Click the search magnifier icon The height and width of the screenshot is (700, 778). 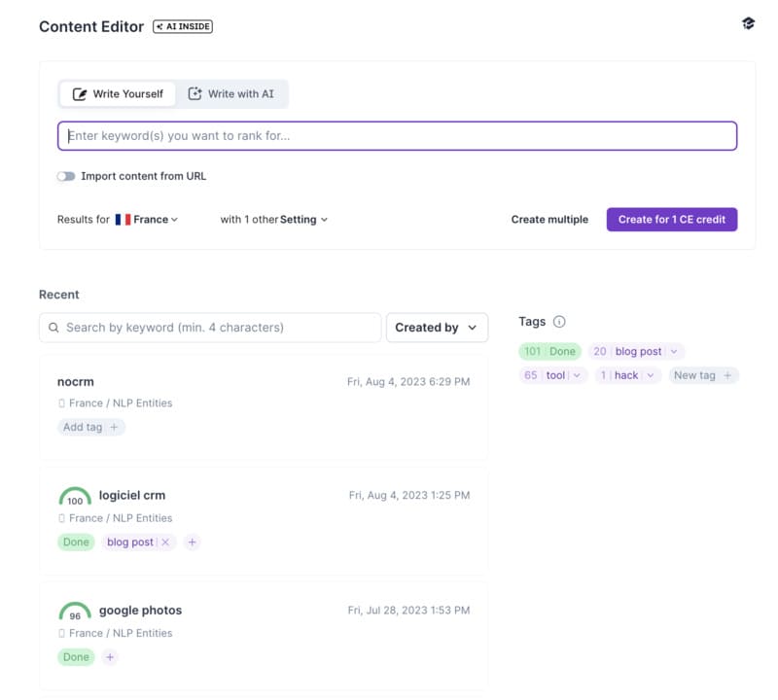coord(53,328)
